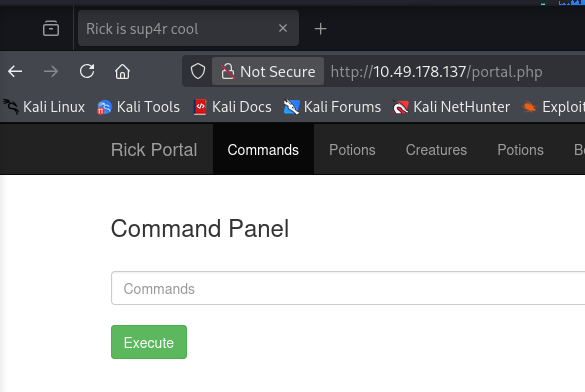Open the Kali Tools bookmark
The image size is (585, 392).
[x=138, y=107]
